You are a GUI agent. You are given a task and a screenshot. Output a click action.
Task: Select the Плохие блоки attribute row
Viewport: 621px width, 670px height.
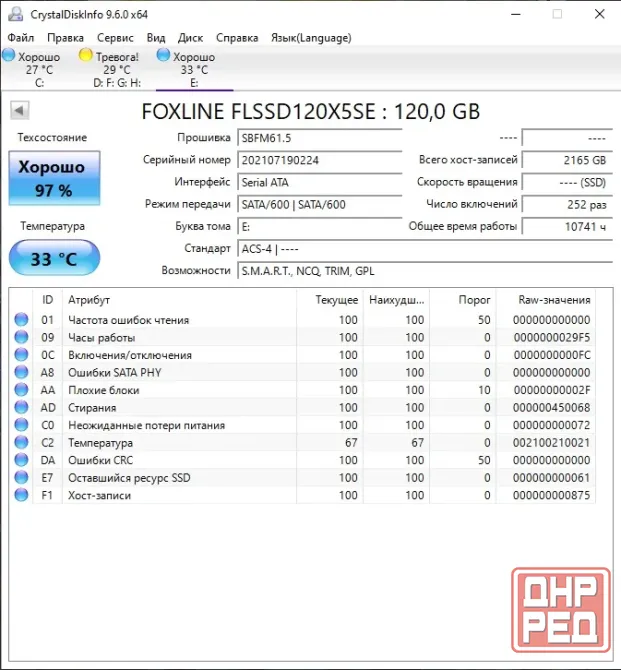tap(303, 390)
